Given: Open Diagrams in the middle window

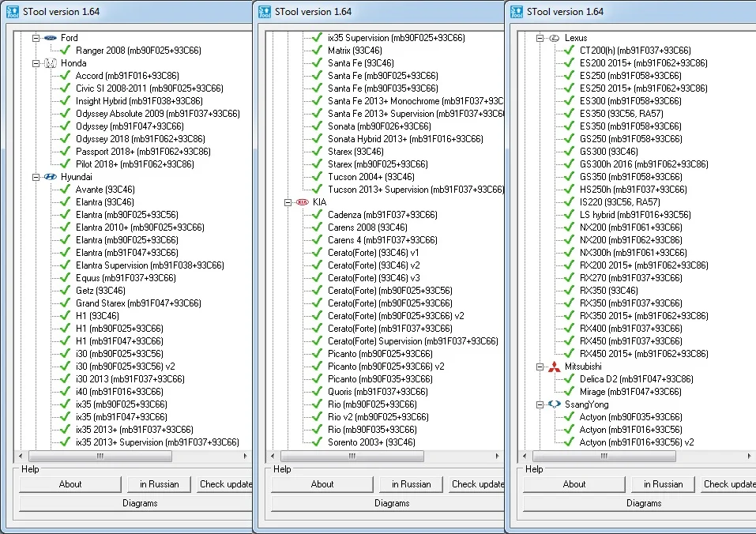Looking at the screenshot, I should [x=388, y=503].
